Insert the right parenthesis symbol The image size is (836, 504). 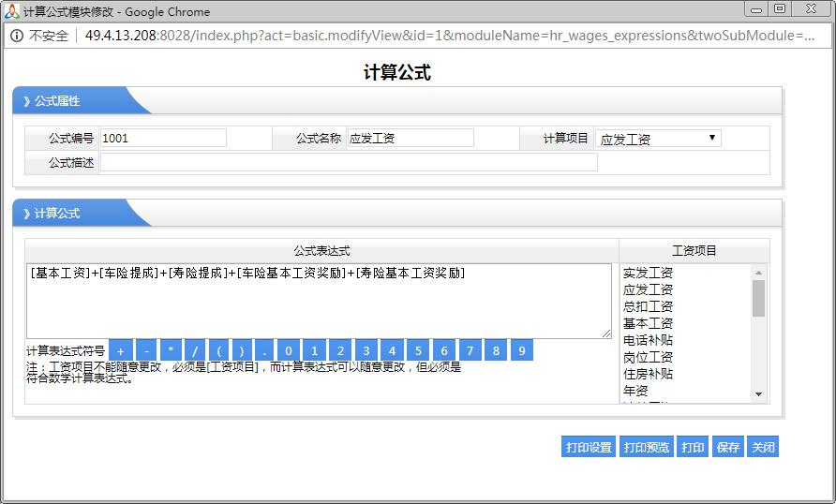pyautogui.click(x=242, y=350)
